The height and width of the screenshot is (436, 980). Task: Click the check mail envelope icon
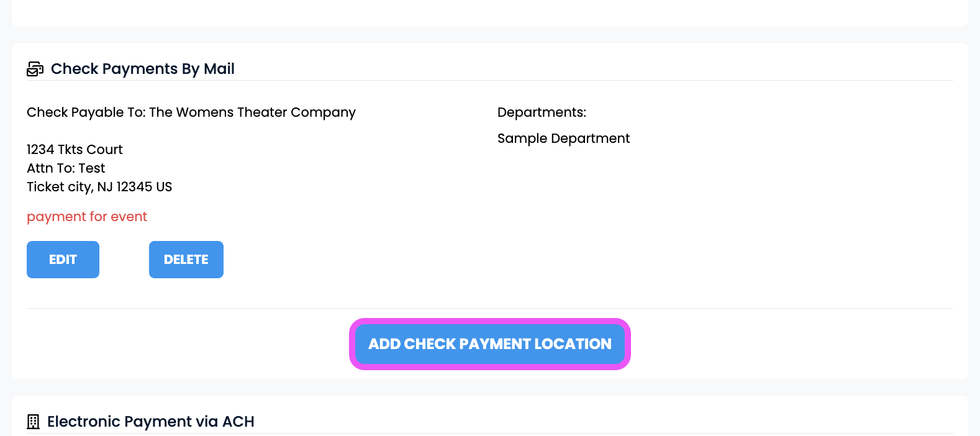point(35,69)
